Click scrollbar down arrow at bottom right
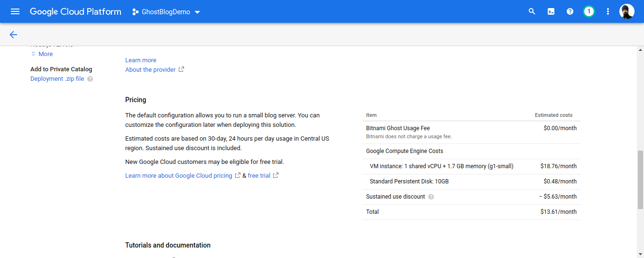This screenshot has height=258, width=644. (x=640, y=254)
